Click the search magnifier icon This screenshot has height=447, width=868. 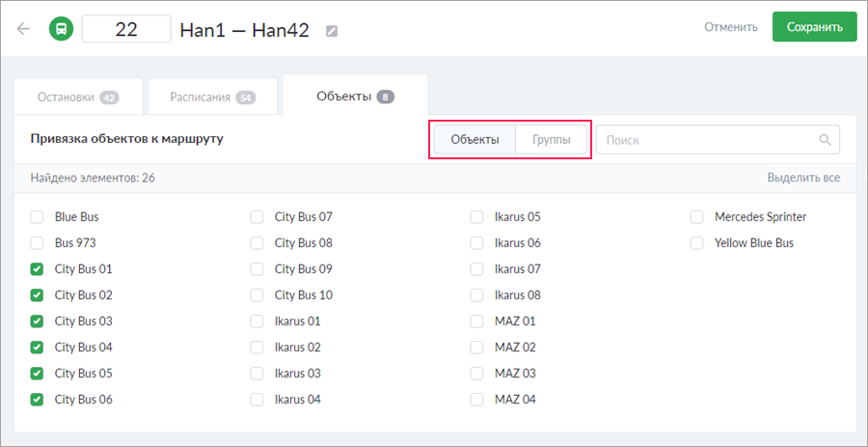tap(825, 140)
